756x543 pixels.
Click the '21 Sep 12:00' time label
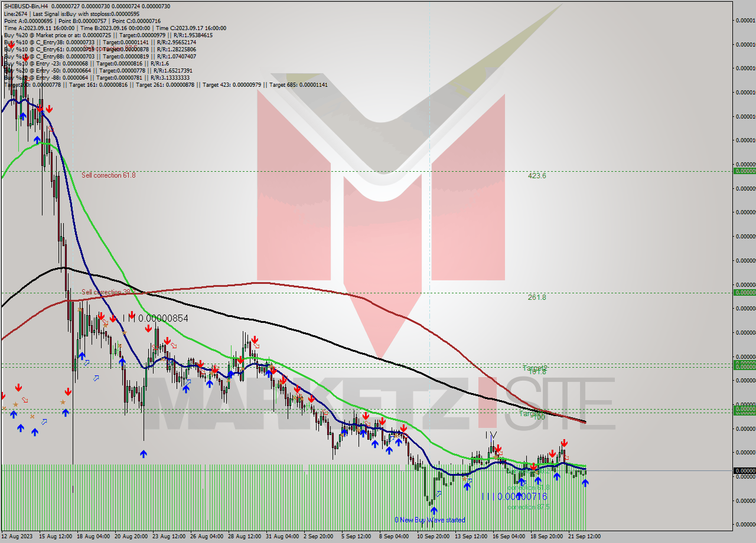coord(584,537)
